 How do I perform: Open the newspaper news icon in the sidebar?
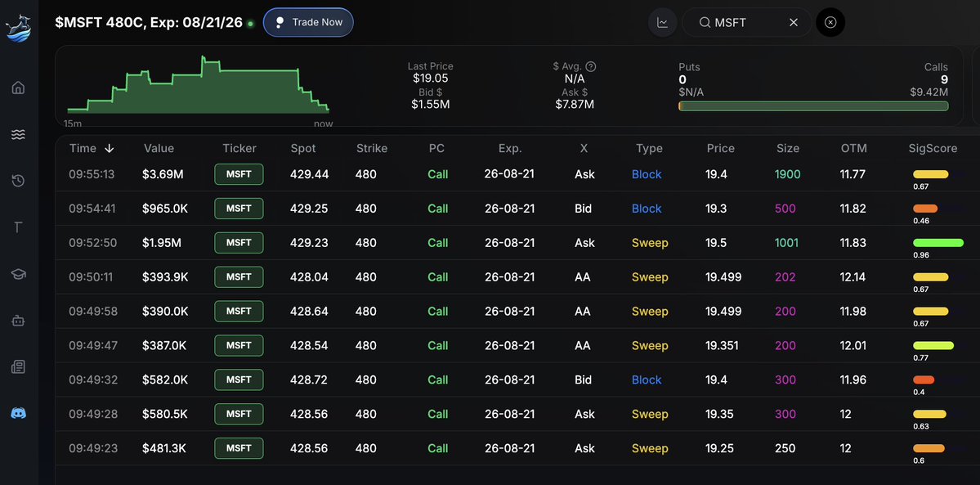pos(18,366)
